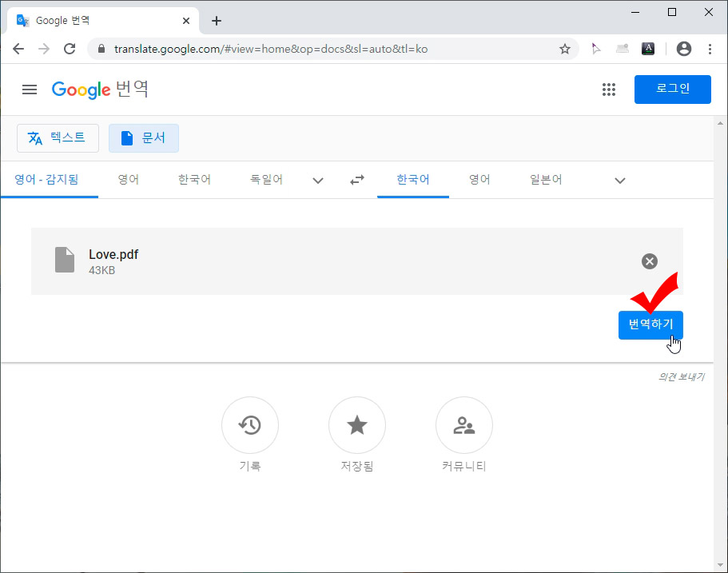Select the Google 번역 browser tab
728x573 pixels.
tap(103, 21)
